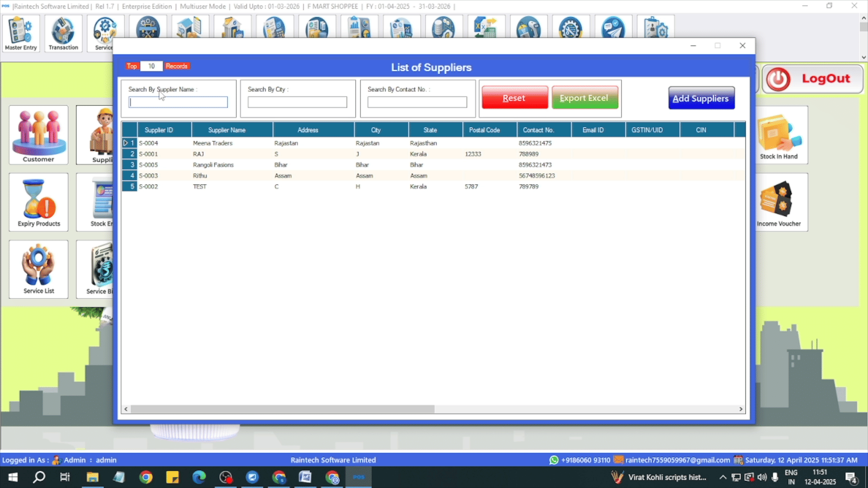Click the LogOut power icon

tap(778, 79)
